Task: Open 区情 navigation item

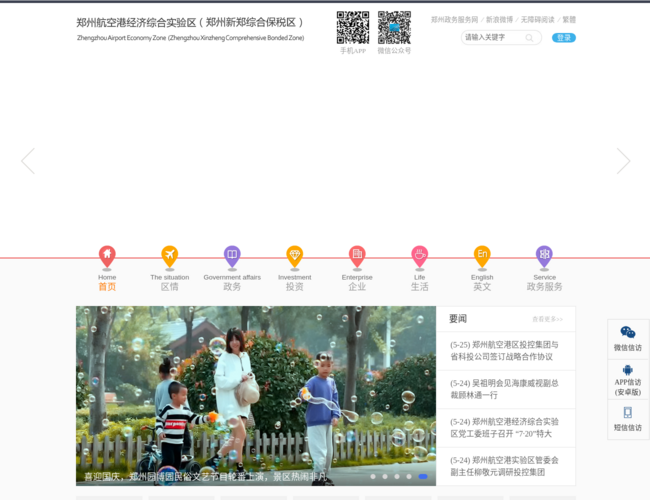Action: (170, 286)
